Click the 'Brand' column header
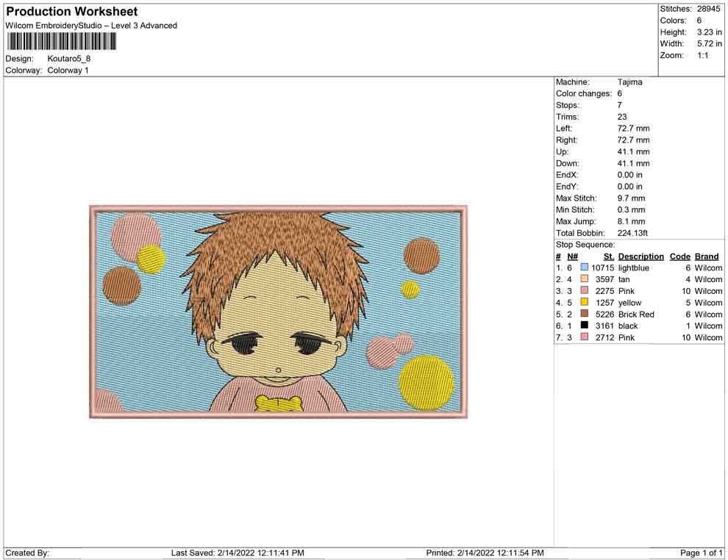The width and height of the screenshot is (728, 560). click(x=707, y=256)
